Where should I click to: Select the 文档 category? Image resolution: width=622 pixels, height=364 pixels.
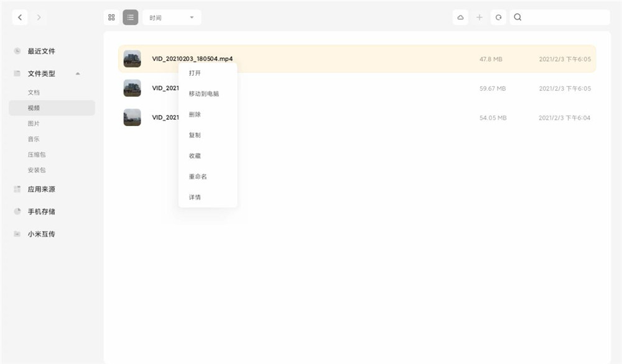(34, 92)
